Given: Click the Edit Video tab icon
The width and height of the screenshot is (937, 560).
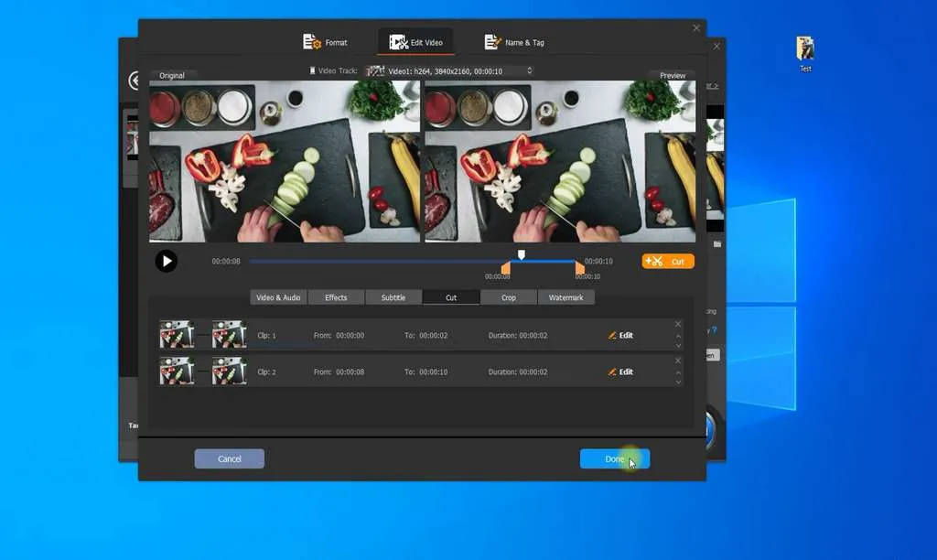Looking at the screenshot, I should (x=397, y=41).
